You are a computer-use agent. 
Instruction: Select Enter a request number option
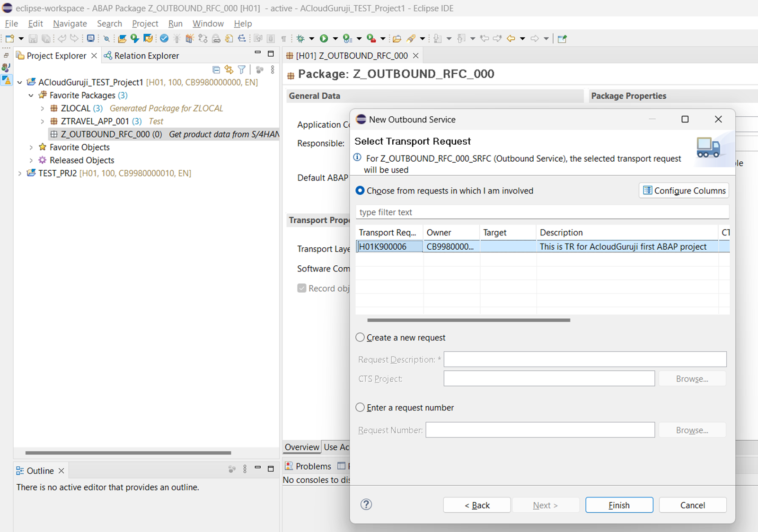[361, 408]
